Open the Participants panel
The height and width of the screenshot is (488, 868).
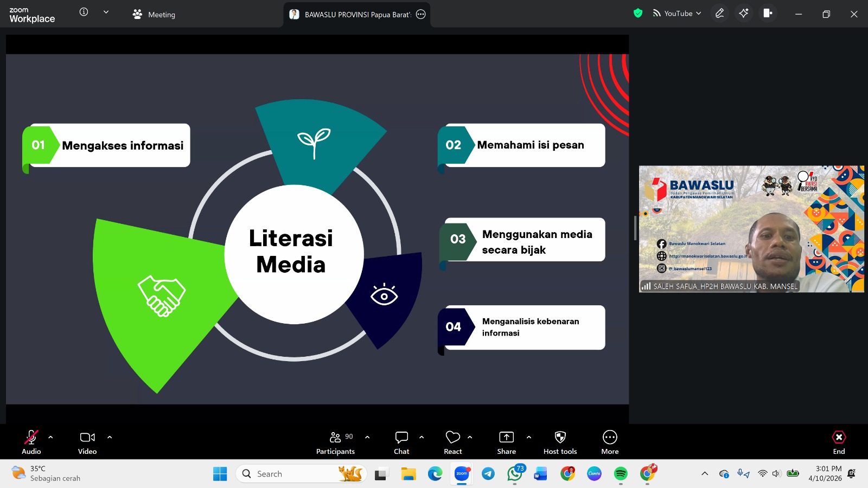335,442
